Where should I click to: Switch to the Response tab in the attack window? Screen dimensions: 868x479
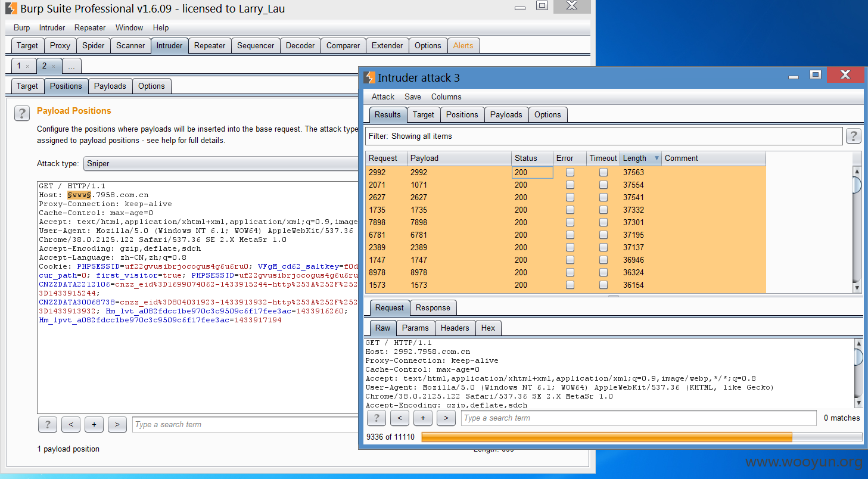pos(433,307)
